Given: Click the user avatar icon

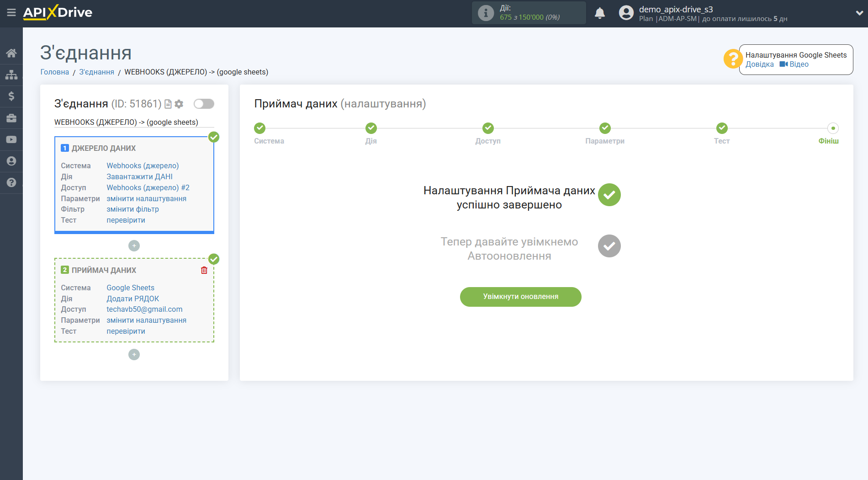Looking at the screenshot, I should [x=626, y=13].
